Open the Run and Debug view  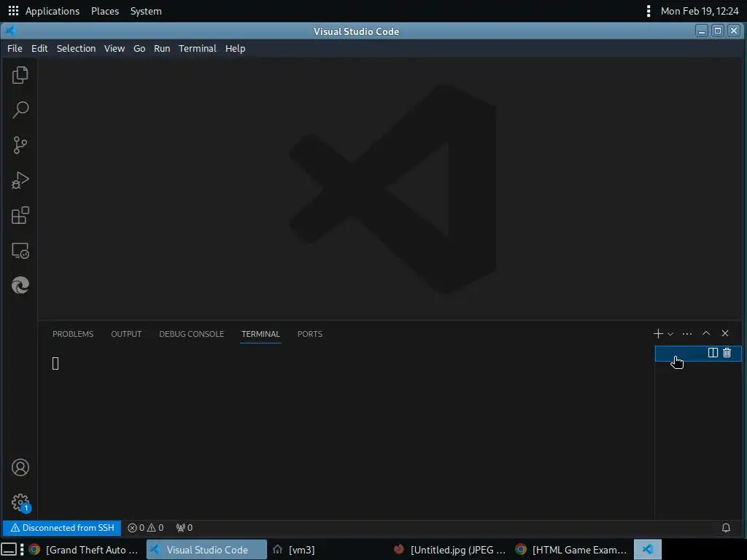(x=20, y=180)
